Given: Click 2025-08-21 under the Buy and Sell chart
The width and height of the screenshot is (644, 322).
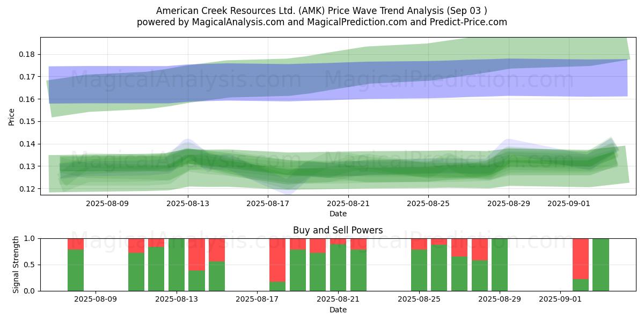Looking at the screenshot, I should point(338,299).
